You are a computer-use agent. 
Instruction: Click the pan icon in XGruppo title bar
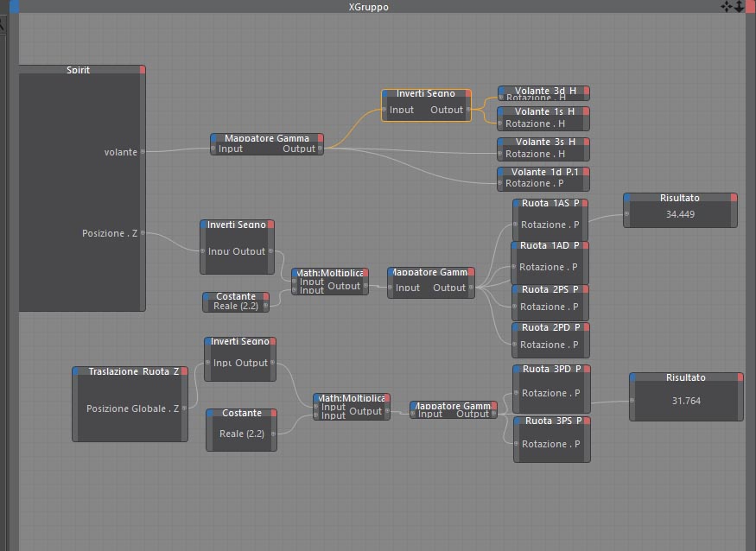[726, 6]
